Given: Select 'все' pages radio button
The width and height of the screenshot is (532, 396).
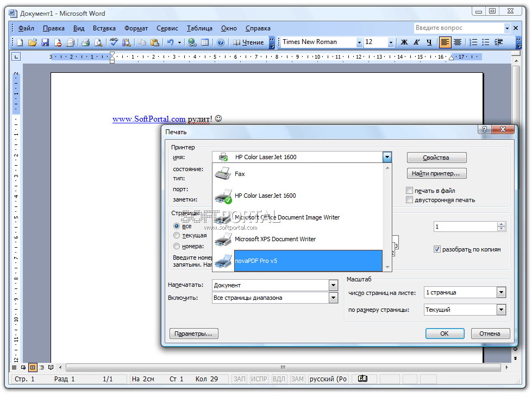Looking at the screenshot, I should click(x=177, y=226).
